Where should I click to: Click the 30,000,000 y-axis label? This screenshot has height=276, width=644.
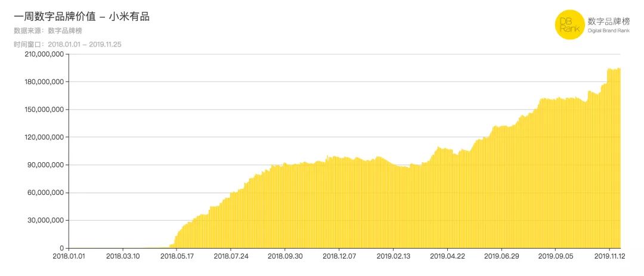(47, 221)
